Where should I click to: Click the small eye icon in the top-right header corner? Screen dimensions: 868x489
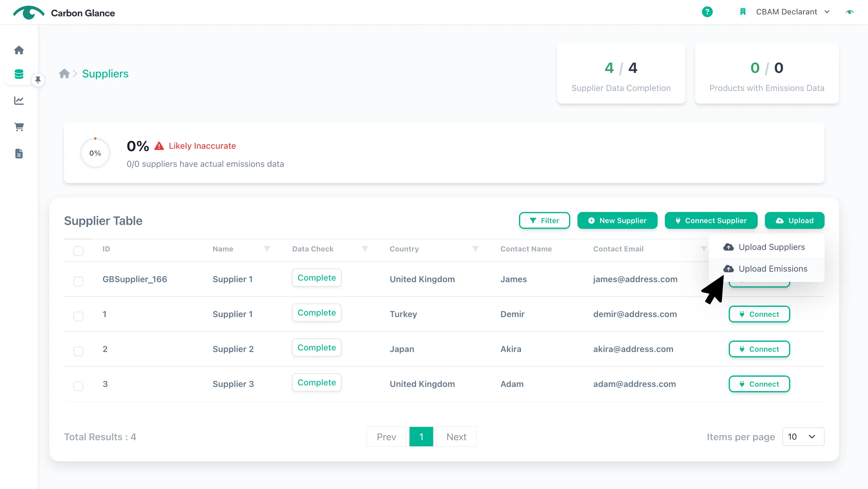pyautogui.click(x=850, y=12)
